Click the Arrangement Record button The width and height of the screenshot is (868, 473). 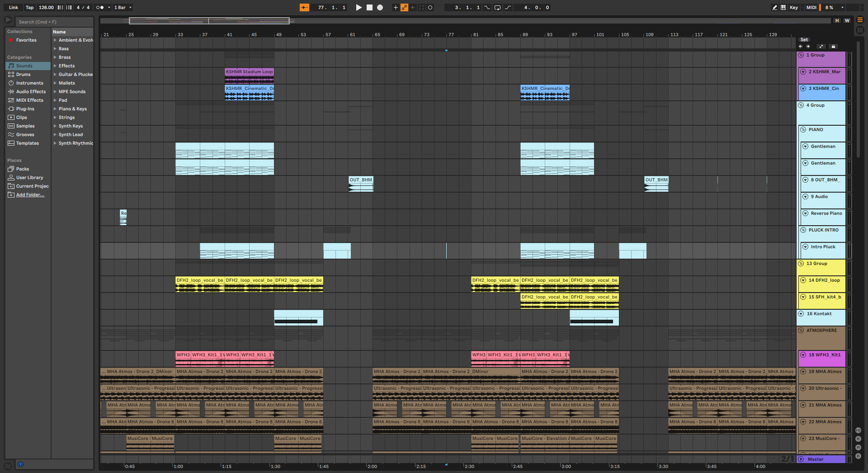(x=380, y=7)
